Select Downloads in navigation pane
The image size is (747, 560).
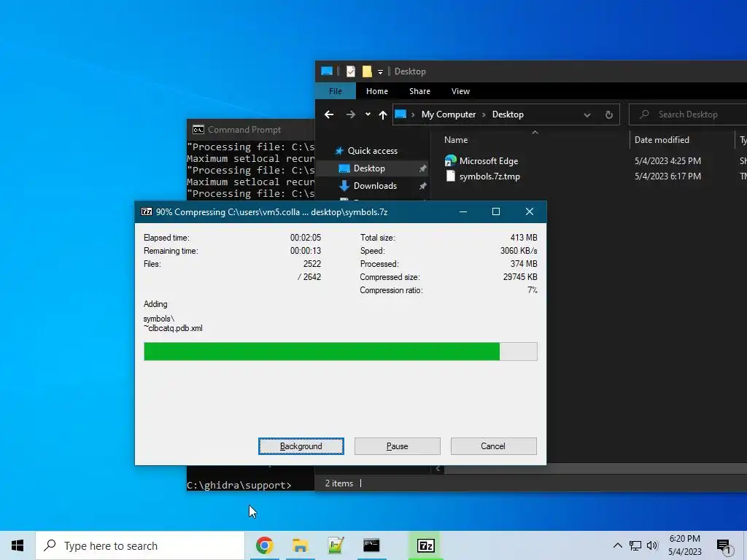(x=375, y=186)
